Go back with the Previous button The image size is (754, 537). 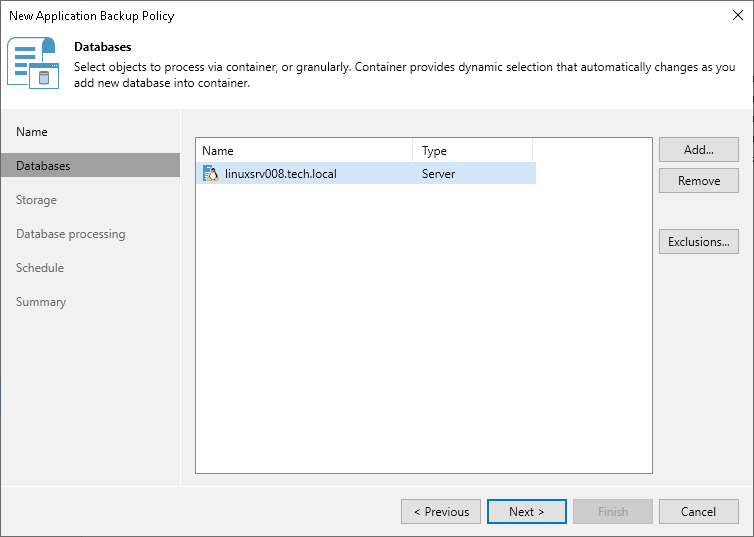coord(441,512)
